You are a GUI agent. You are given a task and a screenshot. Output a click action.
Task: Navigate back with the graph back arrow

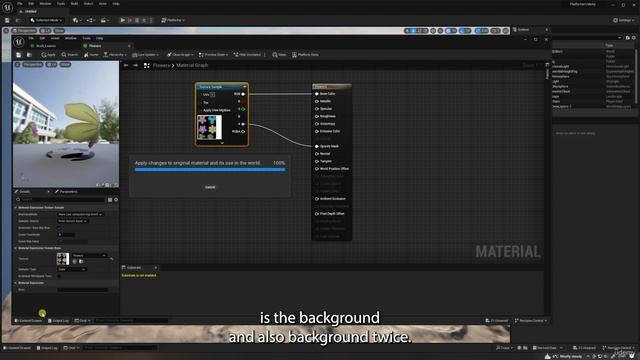pos(126,65)
